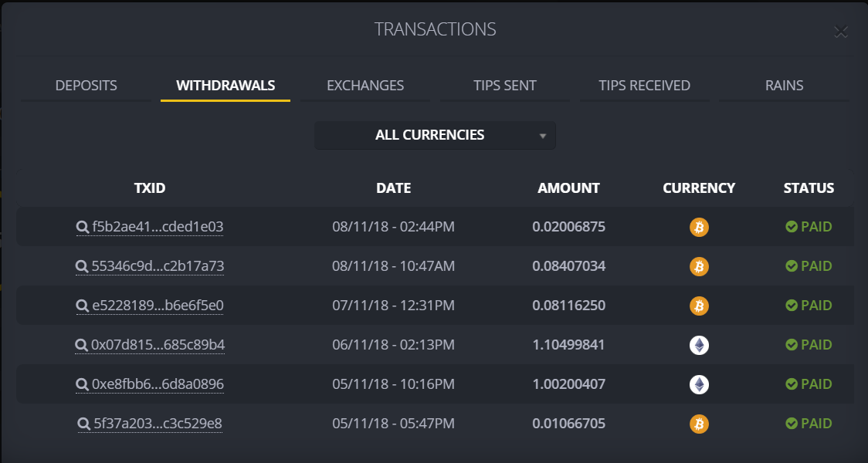868x463 pixels.
Task: Click the Bitcoin icon in the 0.02006875 row
Action: point(699,228)
